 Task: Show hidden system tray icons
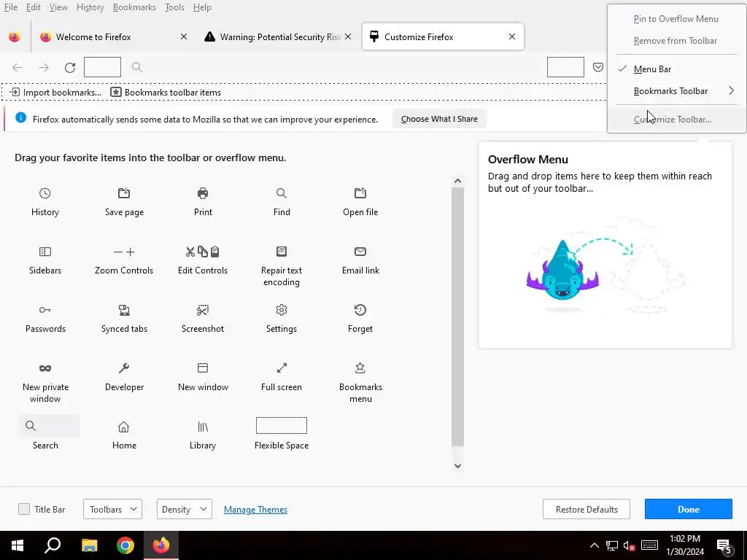[x=594, y=545]
